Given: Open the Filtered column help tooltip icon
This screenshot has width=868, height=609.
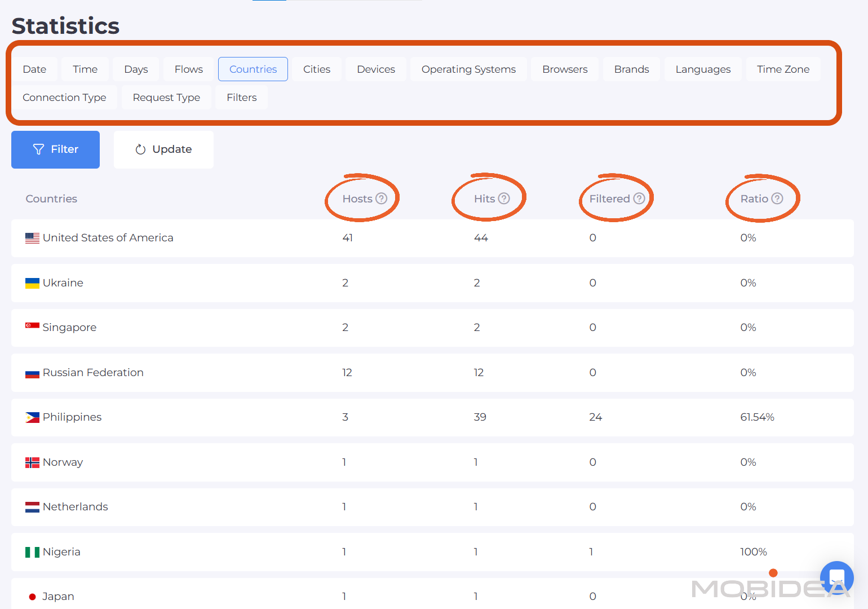Looking at the screenshot, I should pos(639,198).
